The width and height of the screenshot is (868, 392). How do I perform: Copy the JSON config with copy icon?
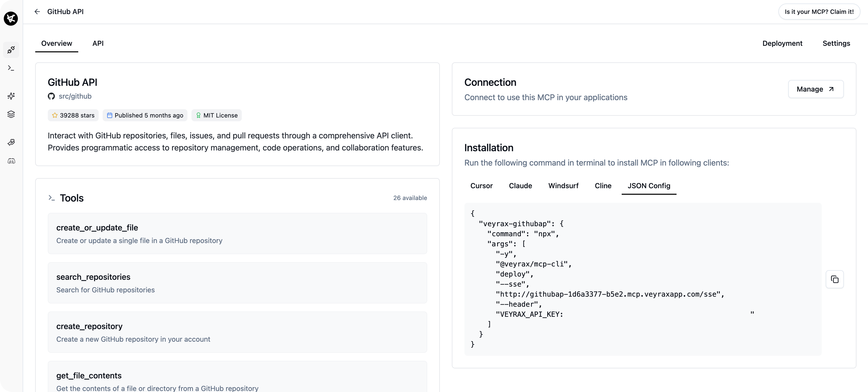[x=834, y=279]
